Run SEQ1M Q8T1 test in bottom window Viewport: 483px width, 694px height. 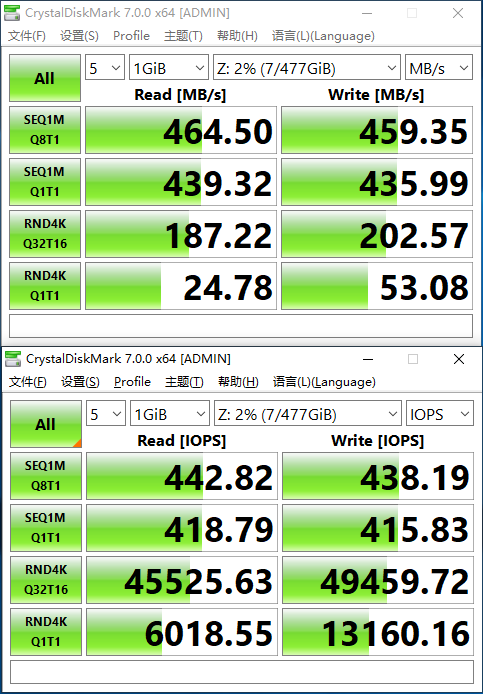pos(46,476)
